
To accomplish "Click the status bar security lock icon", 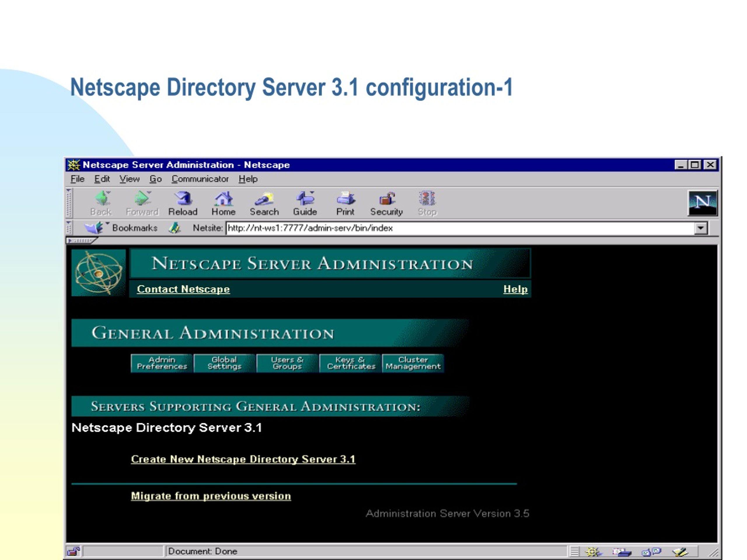I will [73, 552].
